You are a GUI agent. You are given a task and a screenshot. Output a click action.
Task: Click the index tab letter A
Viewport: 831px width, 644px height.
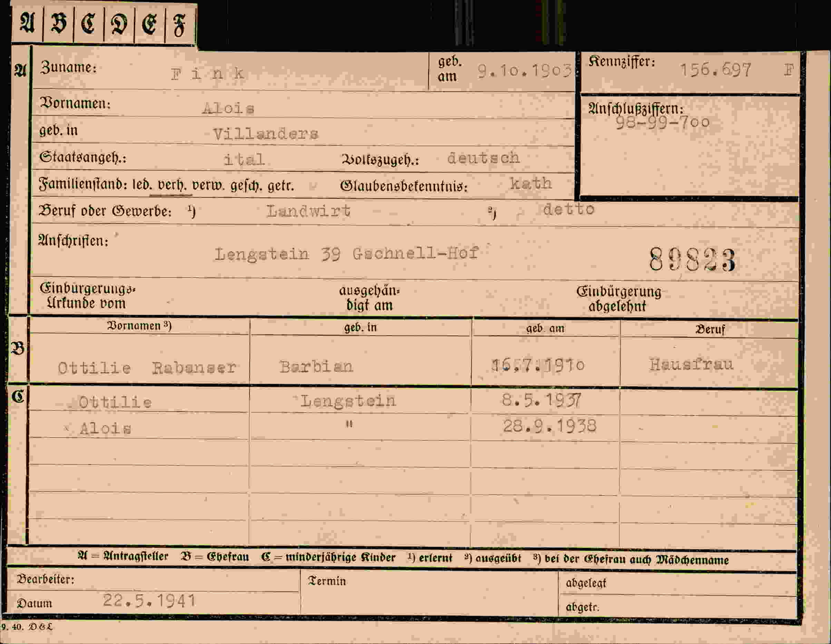click(27, 23)
